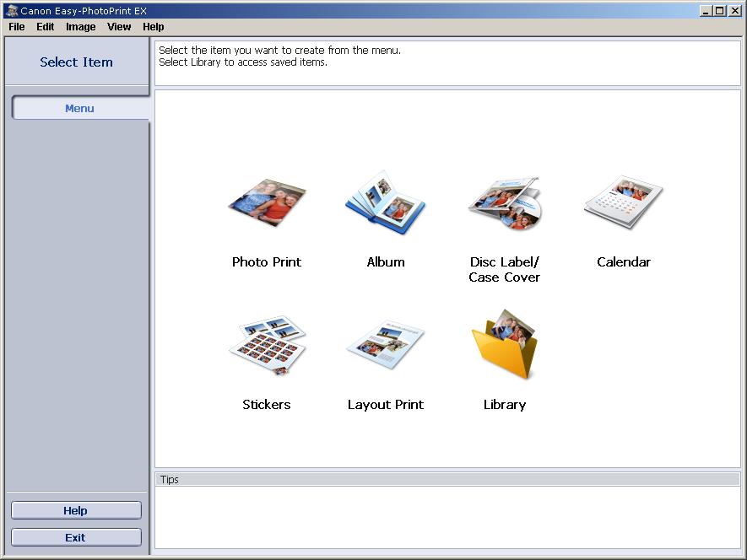Close the Easy-PhotoPrint EX window

734,10
